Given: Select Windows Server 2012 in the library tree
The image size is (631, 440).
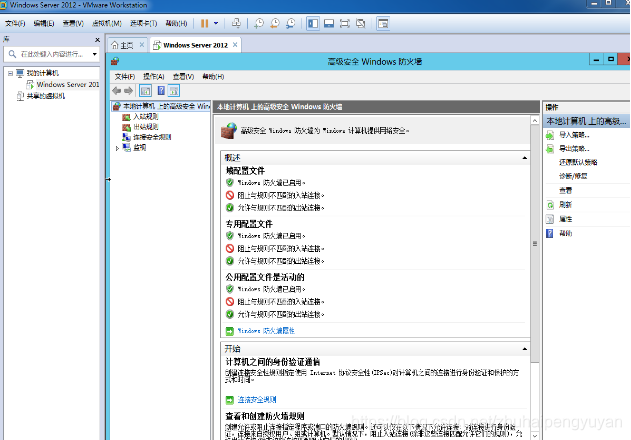Looking at the screenshot, I should tap(63, 85).
